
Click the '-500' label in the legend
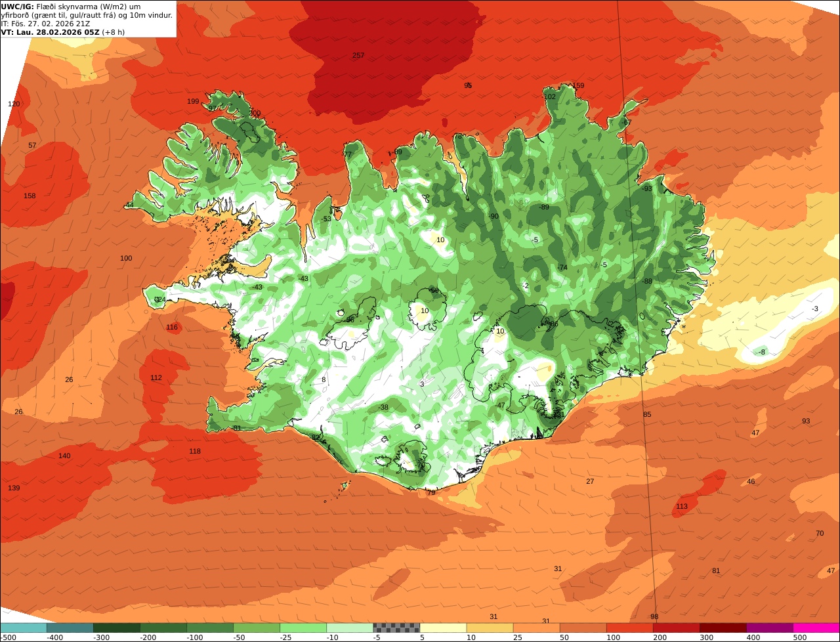coord(8,637)
